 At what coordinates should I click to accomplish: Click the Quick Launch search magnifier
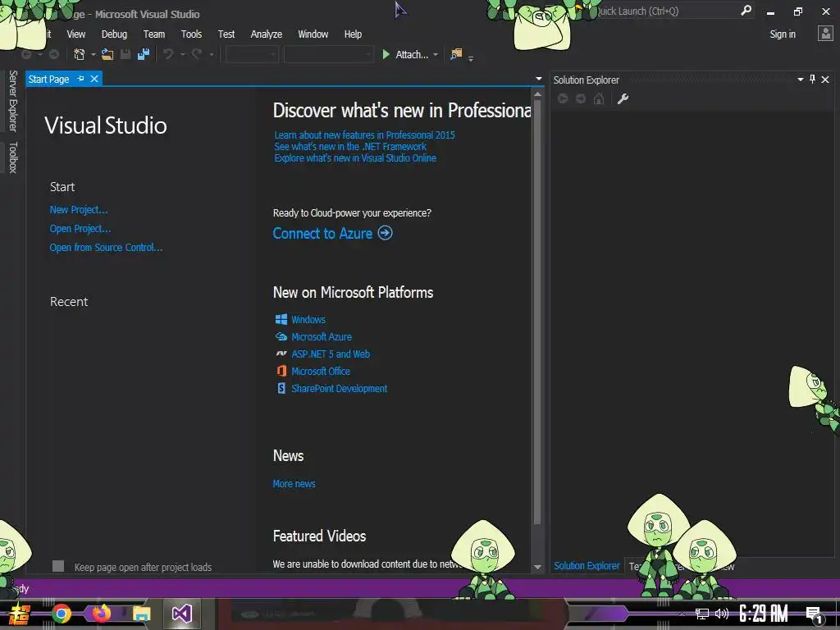pyautogui.click(x=746, y=11)
